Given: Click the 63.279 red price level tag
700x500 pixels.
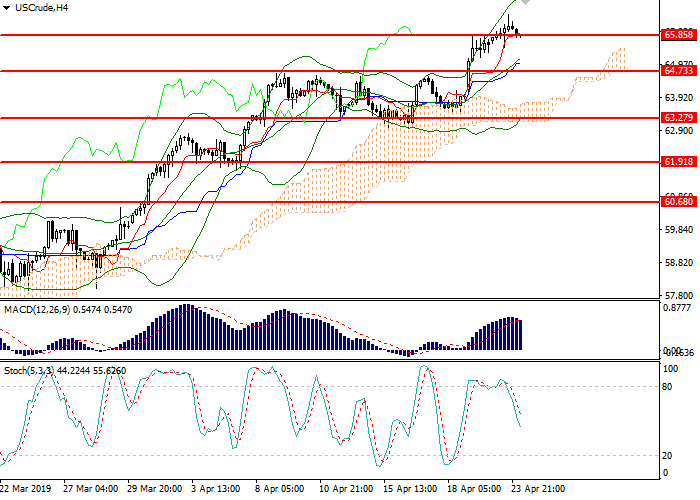Looking at the screenshot, I should tap(678, 118).
